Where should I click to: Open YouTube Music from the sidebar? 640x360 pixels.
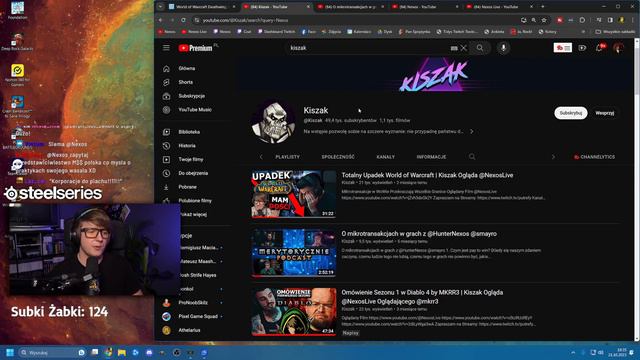click(195, 110)
